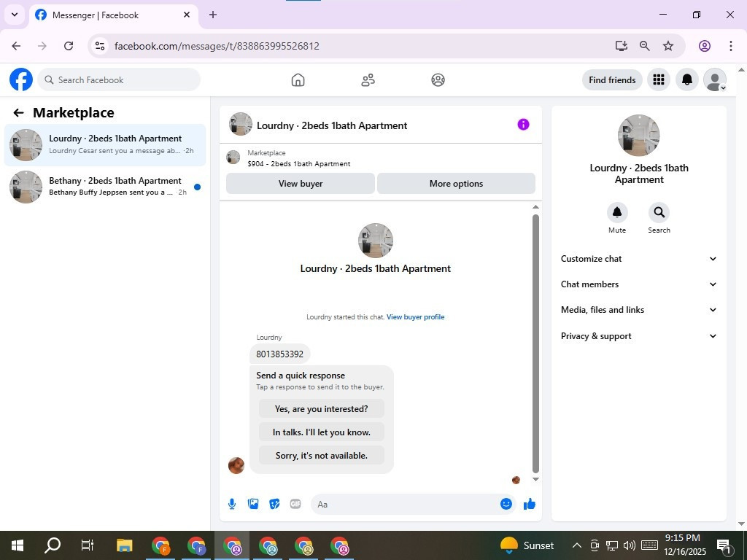Show hidden system tray icons
Screen dimensions: 747x560
pos(576,545)
